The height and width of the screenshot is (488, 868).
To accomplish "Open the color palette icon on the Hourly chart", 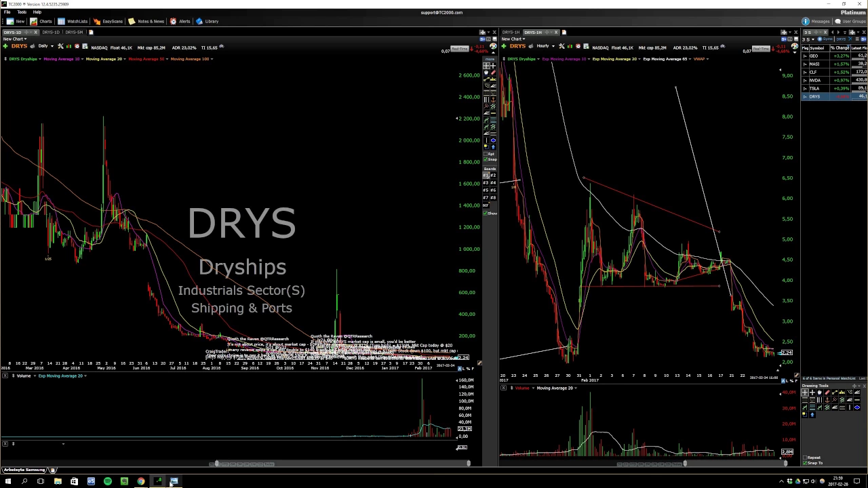I will [x=795, y=46].
